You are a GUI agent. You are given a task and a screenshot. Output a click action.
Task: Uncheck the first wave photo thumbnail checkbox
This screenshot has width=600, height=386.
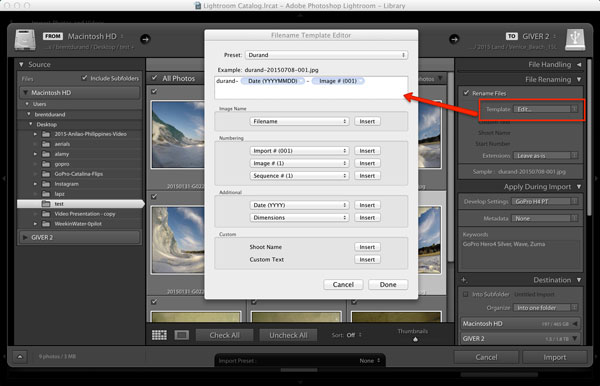[x=154, y=91]
